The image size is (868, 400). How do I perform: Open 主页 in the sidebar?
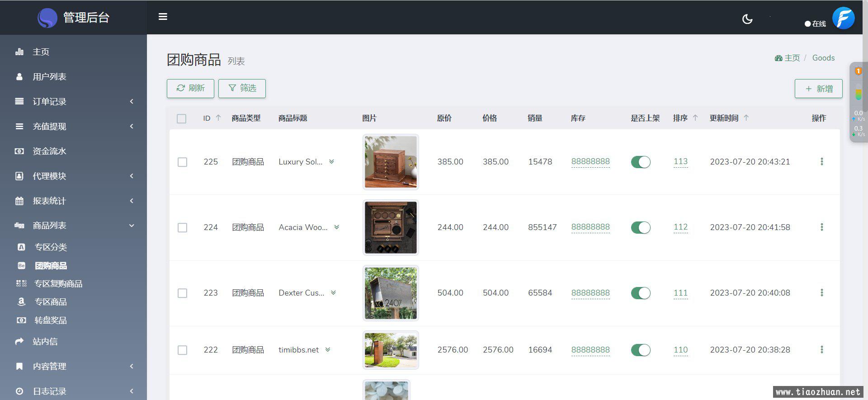point(73,52)
